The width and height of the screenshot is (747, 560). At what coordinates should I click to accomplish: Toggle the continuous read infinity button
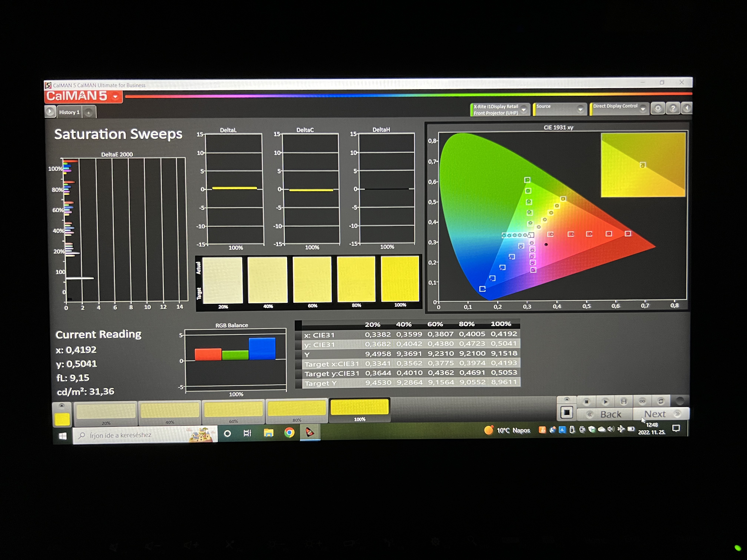point(642,401)
